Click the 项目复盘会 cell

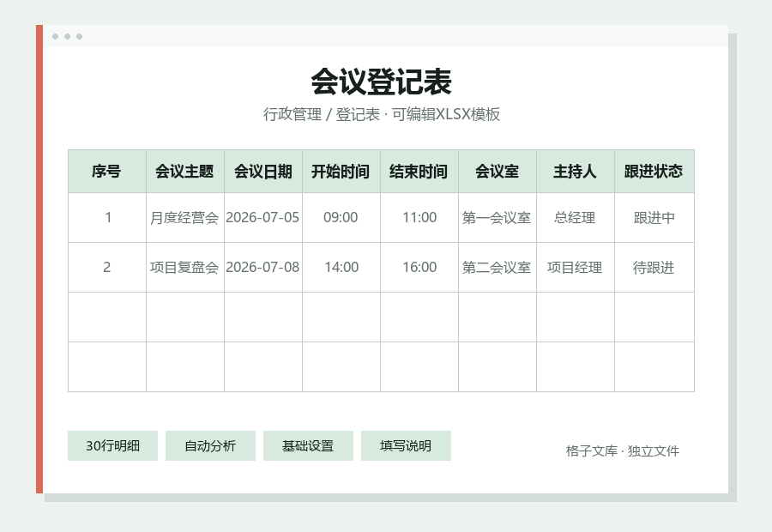tap(185, 268)
